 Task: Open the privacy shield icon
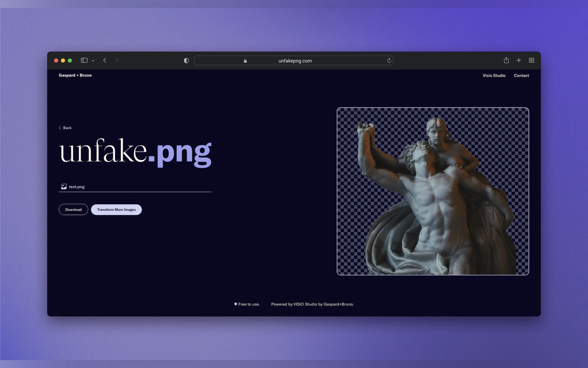[186, 61]
